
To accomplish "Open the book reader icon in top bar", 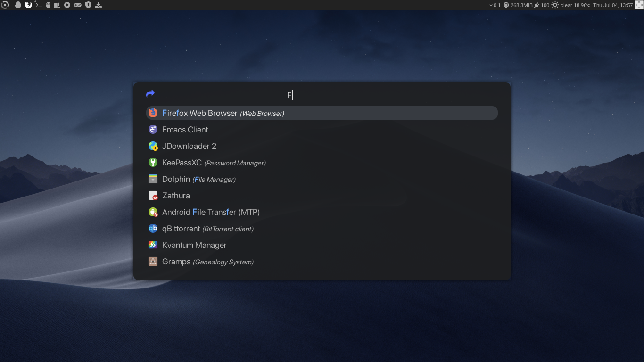I will tap(57, 5).
